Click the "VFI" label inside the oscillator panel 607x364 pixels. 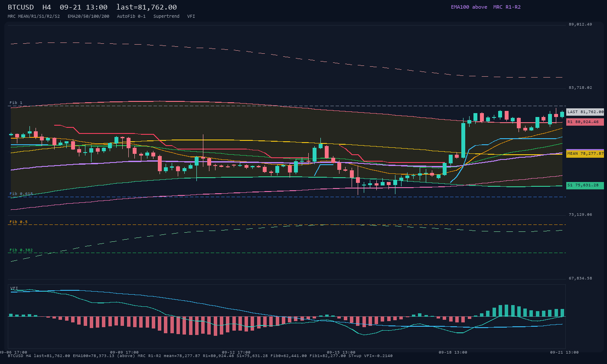[14, 288]
